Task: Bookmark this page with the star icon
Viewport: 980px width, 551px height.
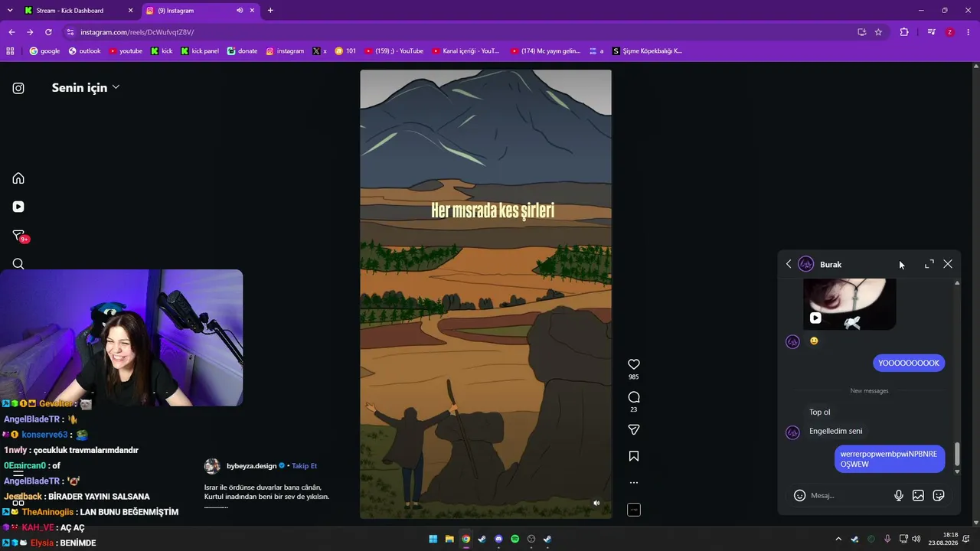Action: tap(878, 32)
